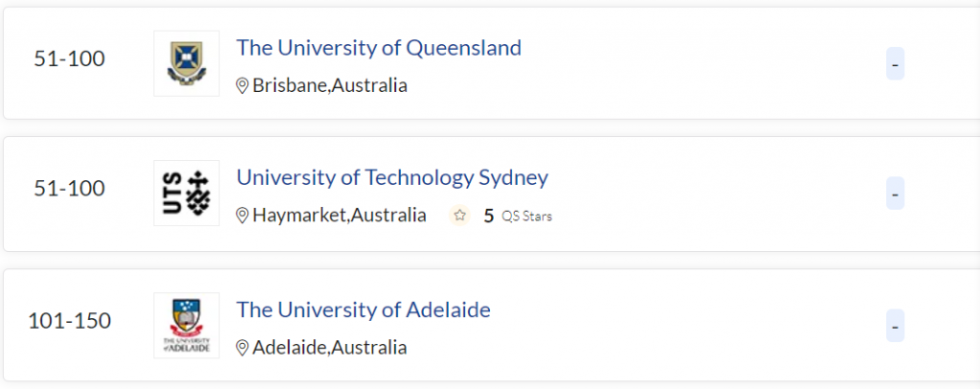Screen dimensions: 980x389
Task: Click the 51-100 rank of UTS
Action: tap(70, 189)
